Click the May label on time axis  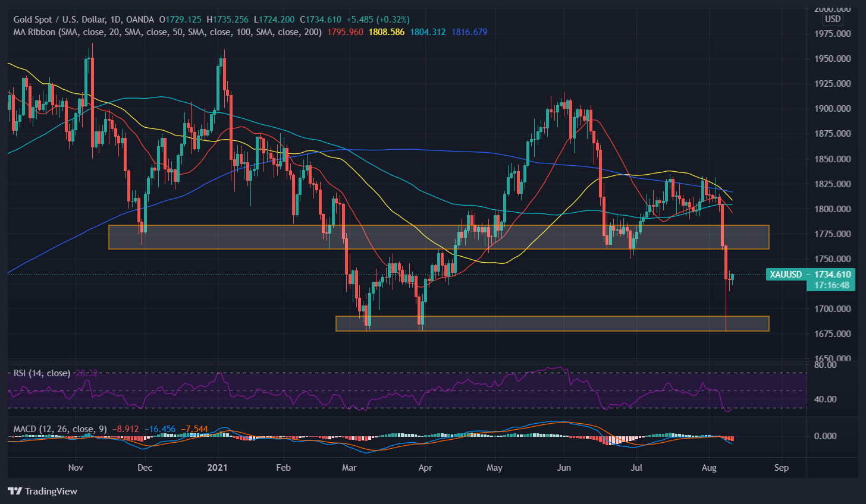pyautogui.click(x=494, y=468)
